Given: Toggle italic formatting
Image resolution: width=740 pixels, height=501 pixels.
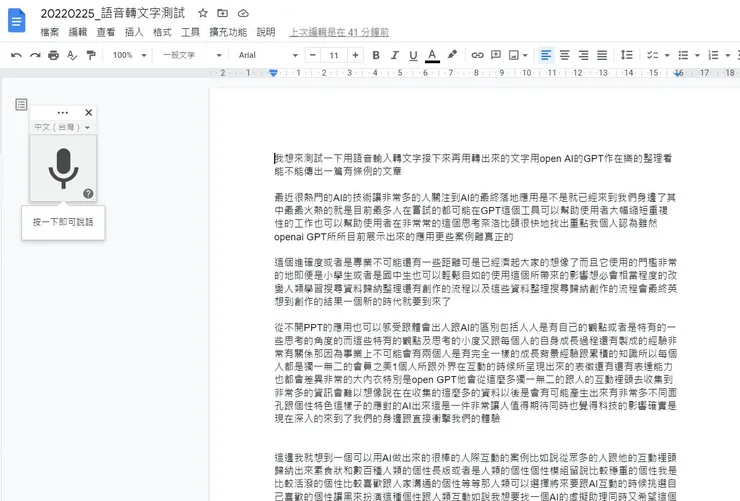Looking at the screenshot, I should [395, 55].
